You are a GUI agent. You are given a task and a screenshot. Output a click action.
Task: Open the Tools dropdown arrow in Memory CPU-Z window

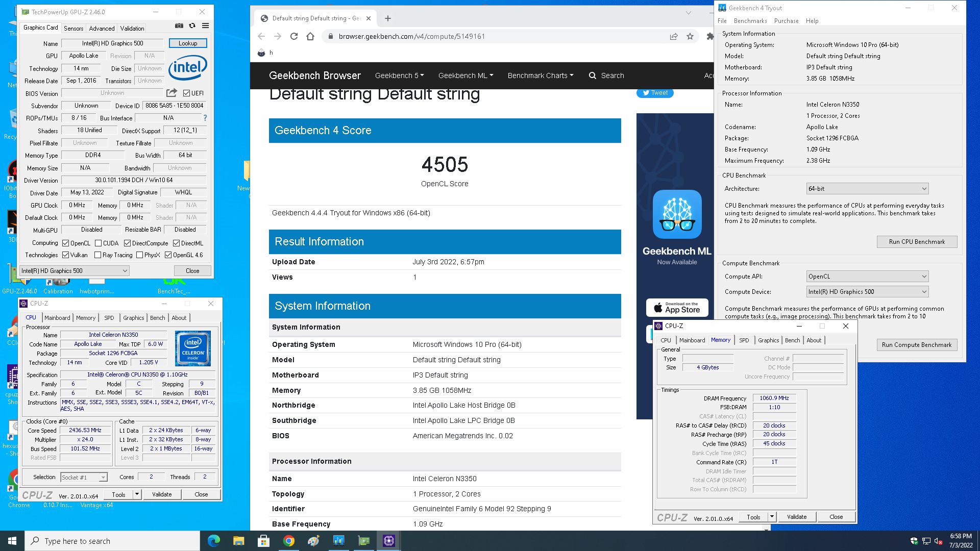772,517
